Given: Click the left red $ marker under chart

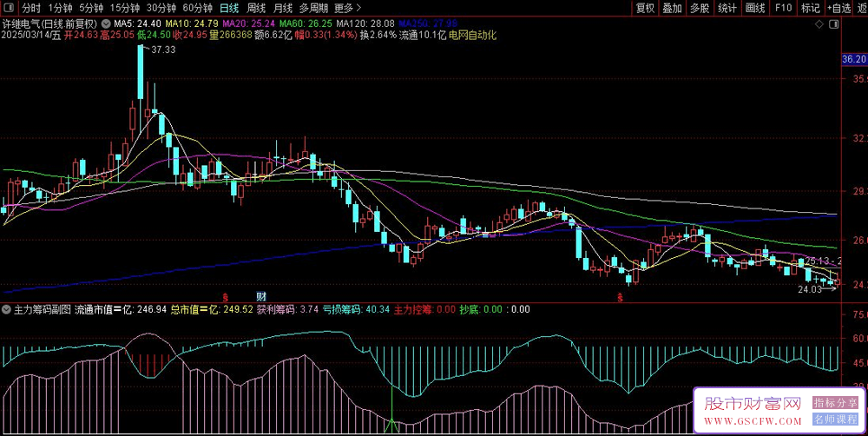Looking at the screenshot, I should [225, 297].
